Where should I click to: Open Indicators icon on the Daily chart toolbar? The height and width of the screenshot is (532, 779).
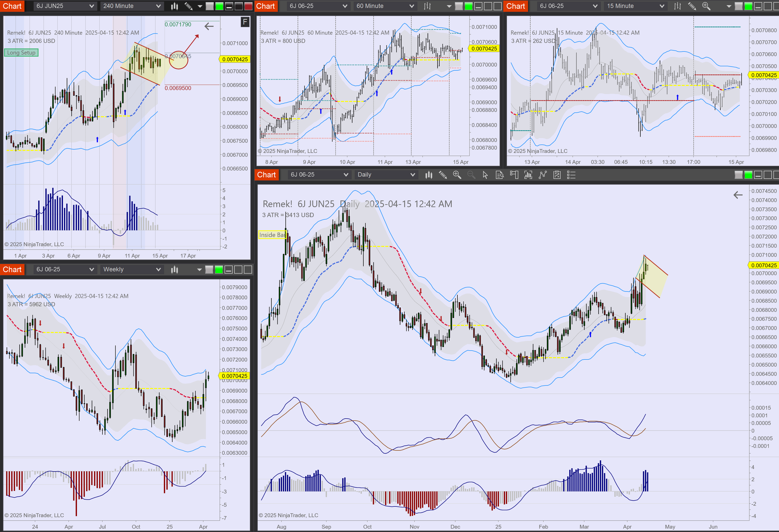click(542, 175)
